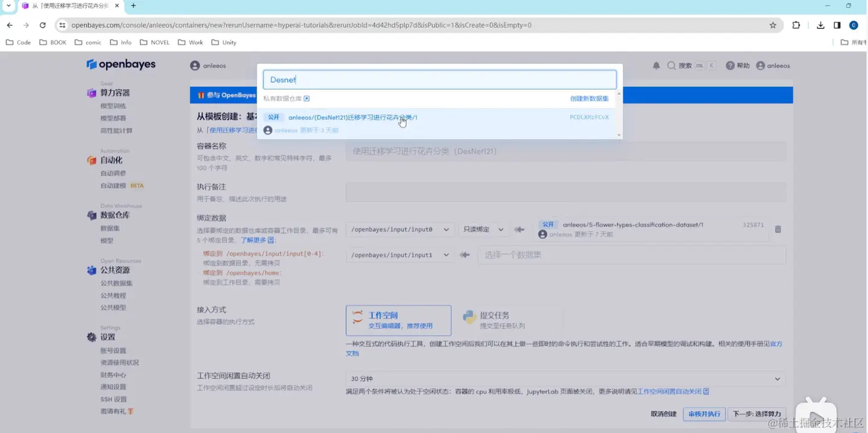
Task: Click the search magnifier icon
Action: [x=671, y=66]
